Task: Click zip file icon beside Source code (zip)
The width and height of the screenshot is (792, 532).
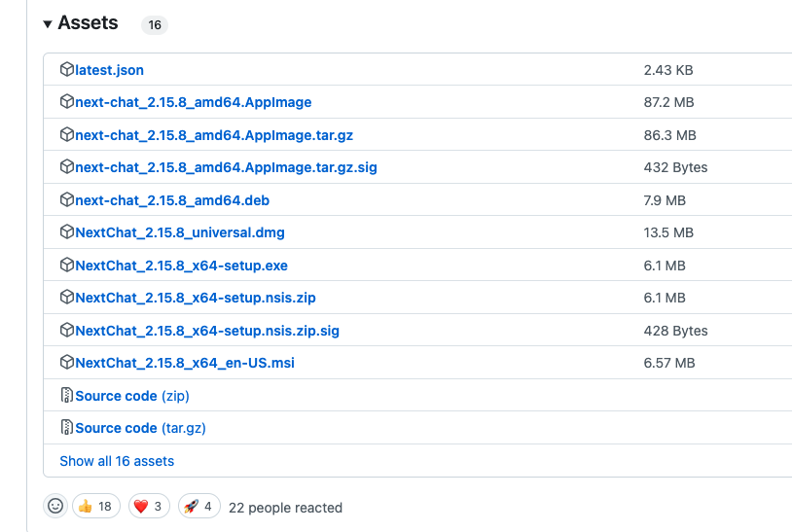Action: pyautogui.click(x=67, y=395)
